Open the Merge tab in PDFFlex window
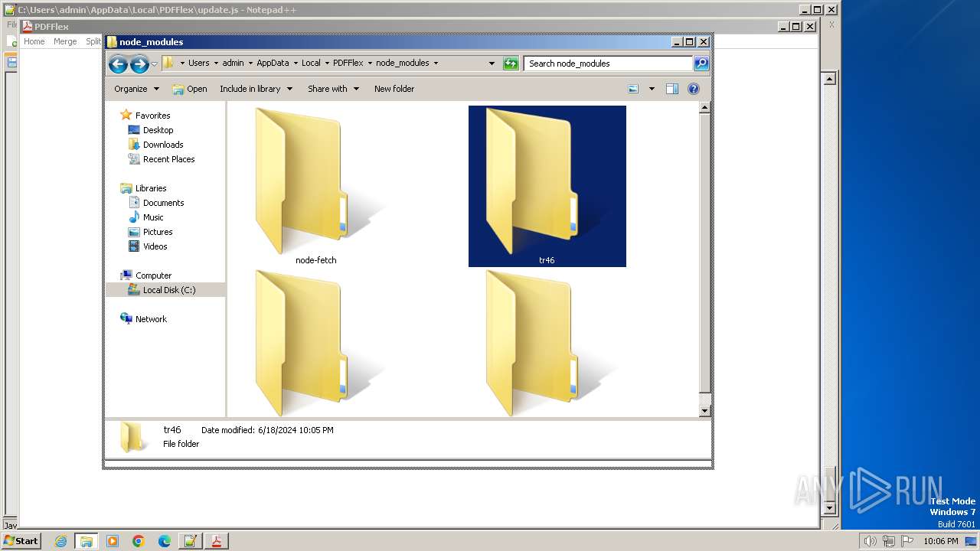Screen dimensions: 980x551 65,41
